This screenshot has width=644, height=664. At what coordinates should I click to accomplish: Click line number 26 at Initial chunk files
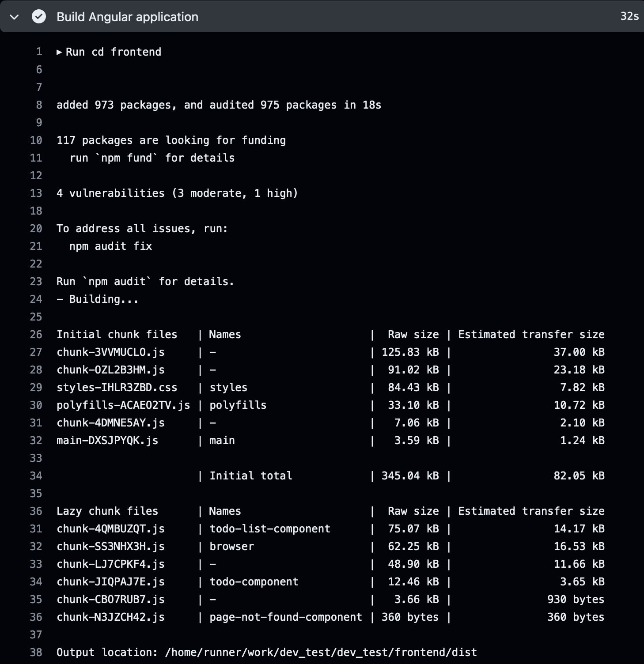click(x=36, y=335)
